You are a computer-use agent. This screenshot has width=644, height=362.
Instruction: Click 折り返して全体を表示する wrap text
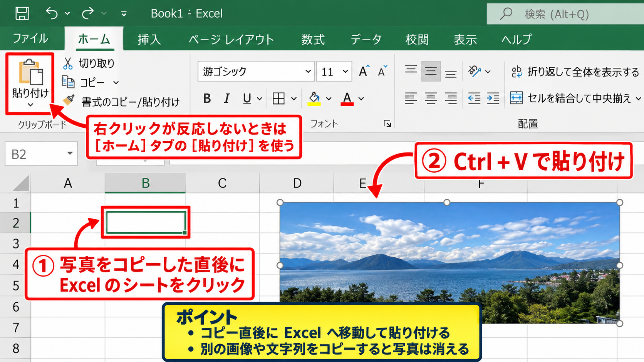pos(575,72)
